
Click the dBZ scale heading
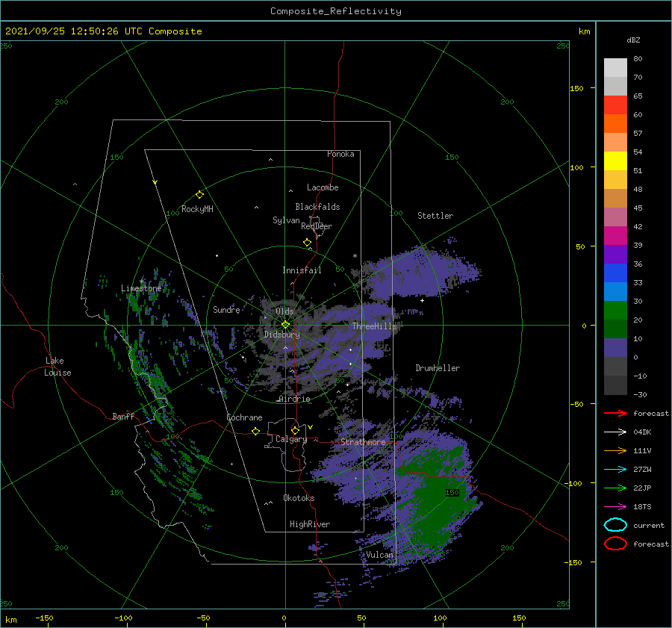[x=633, y=40]
